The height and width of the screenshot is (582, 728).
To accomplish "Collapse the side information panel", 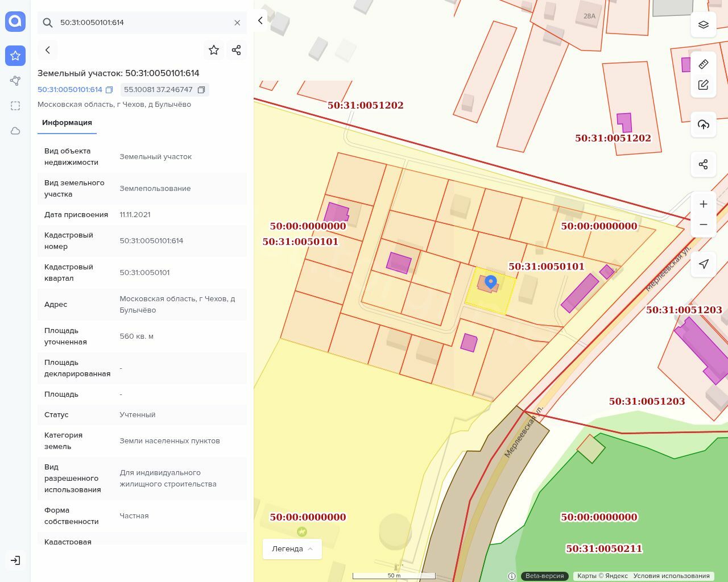I will (x=260, y=21).
